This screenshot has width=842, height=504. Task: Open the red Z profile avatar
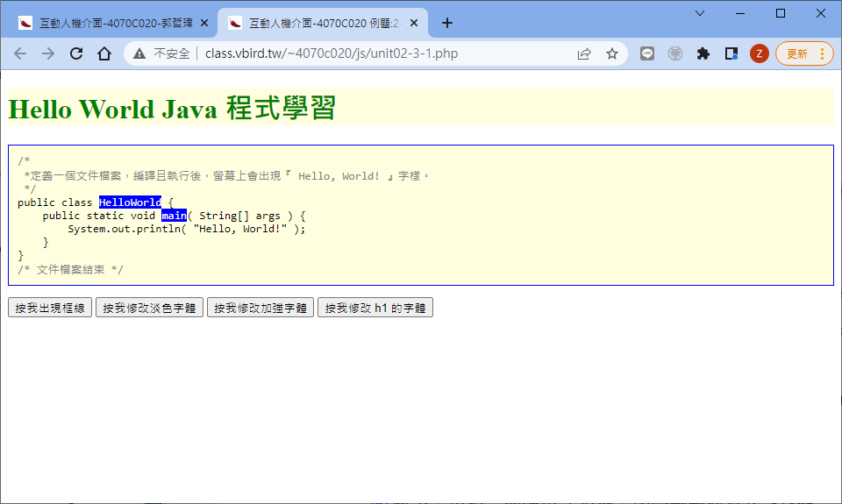click(x=760, y=53)
